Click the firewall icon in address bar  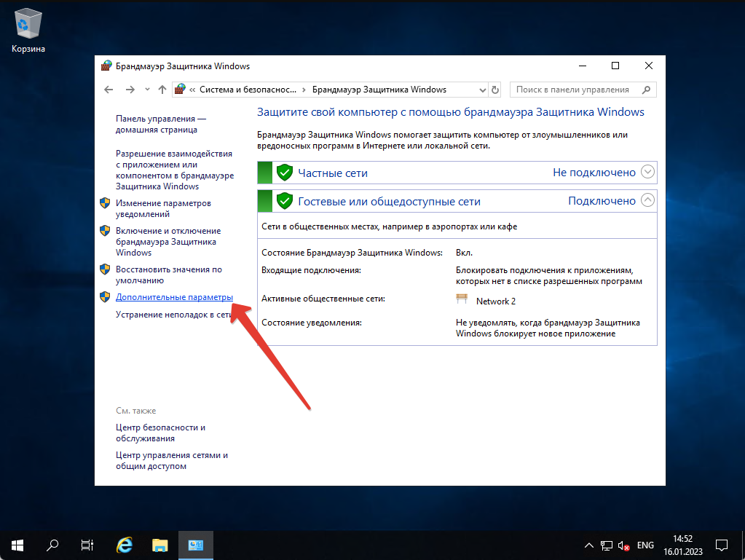[180, 90]
